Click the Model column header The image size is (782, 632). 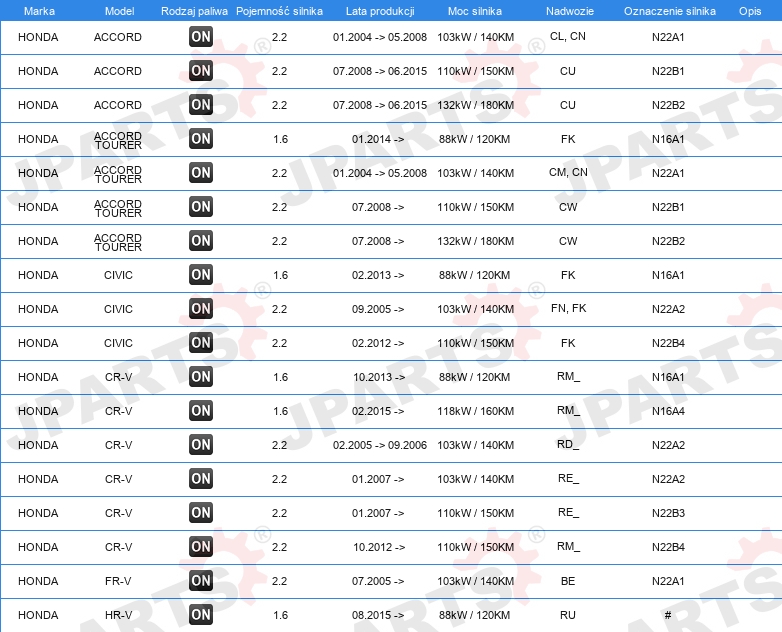(x=119, y=11)
